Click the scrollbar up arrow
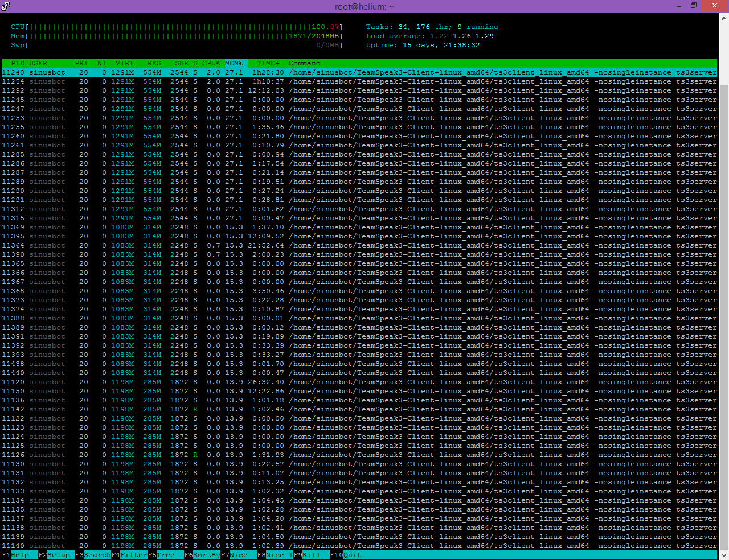This screenshot has width=729, height=560. coord(724,18)
